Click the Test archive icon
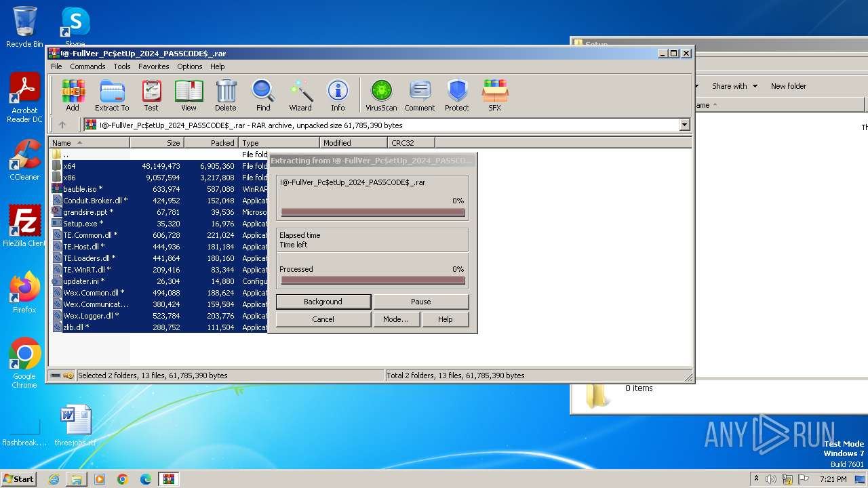 click(151, 95)
